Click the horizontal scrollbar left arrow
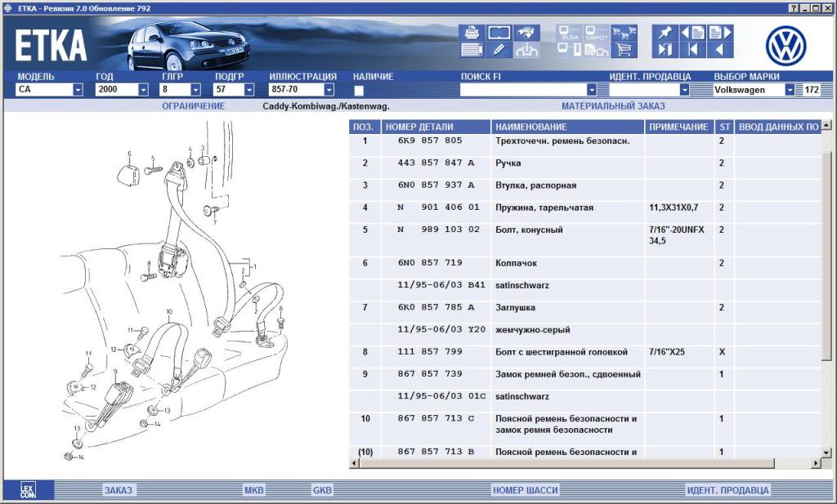 coord(353,463)
